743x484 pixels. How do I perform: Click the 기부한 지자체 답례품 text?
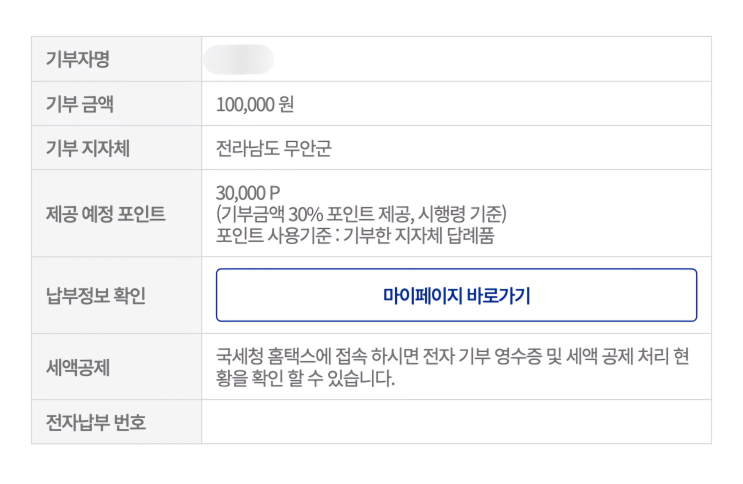(x=421, y=235)
